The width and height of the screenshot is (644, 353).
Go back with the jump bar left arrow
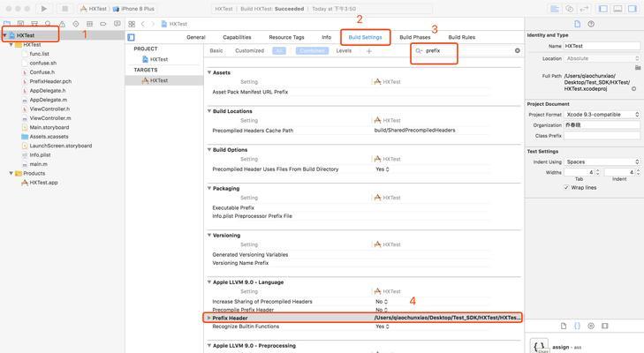143,24
